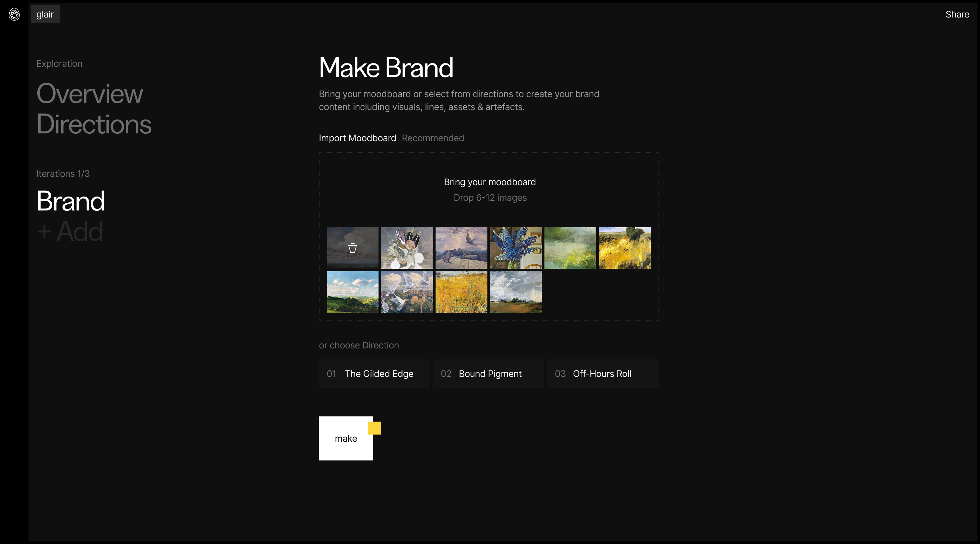Open the glair project name tag
980x544 pixels.
click(45, 15)
